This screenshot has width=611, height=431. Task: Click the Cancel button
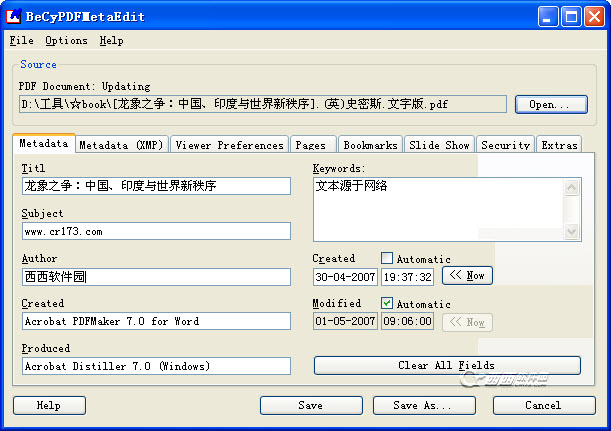click(x=544, y=405)
